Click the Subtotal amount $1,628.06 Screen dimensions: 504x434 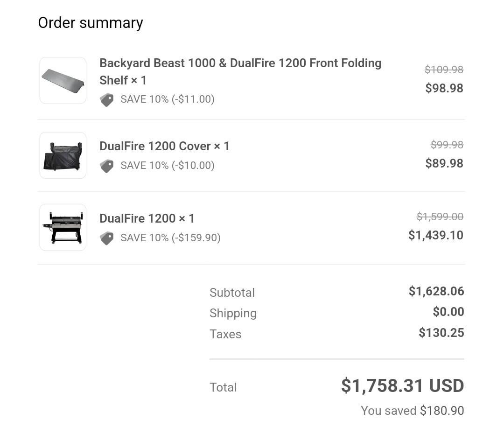[436, 291]
